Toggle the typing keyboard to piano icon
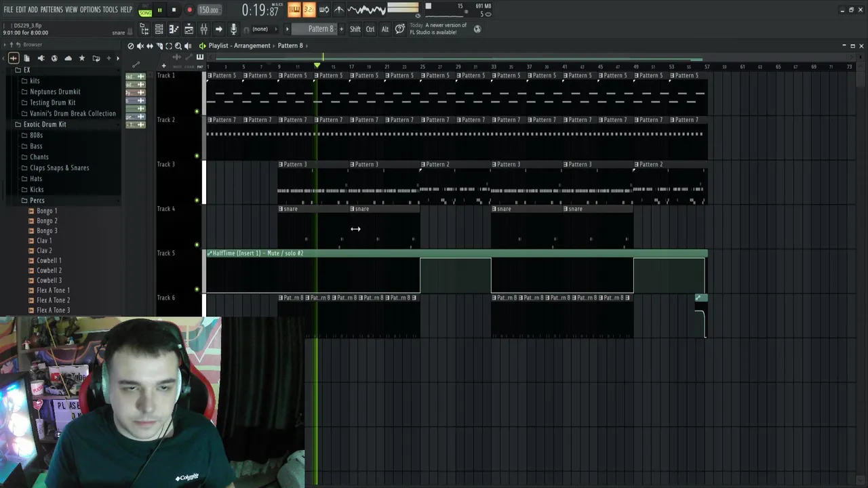 pos(294,9)
